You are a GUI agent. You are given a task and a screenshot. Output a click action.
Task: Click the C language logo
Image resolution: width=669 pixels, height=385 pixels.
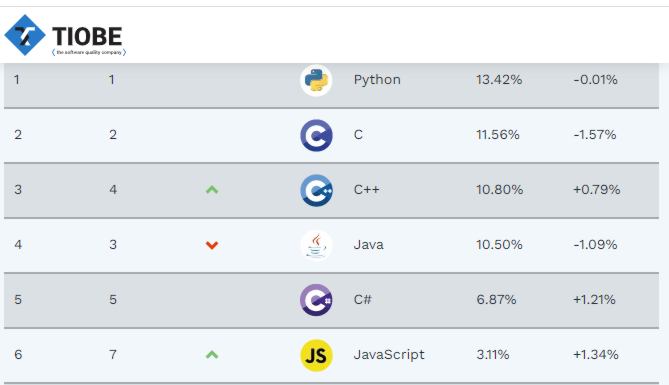pyautogui.click(x=316, y=135)
